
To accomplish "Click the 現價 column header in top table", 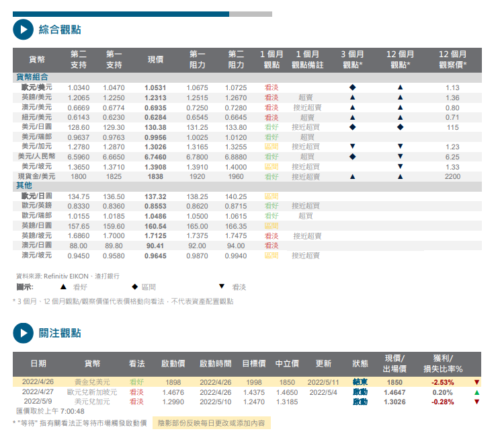I will pyautogui.click(x=155, y=60).
